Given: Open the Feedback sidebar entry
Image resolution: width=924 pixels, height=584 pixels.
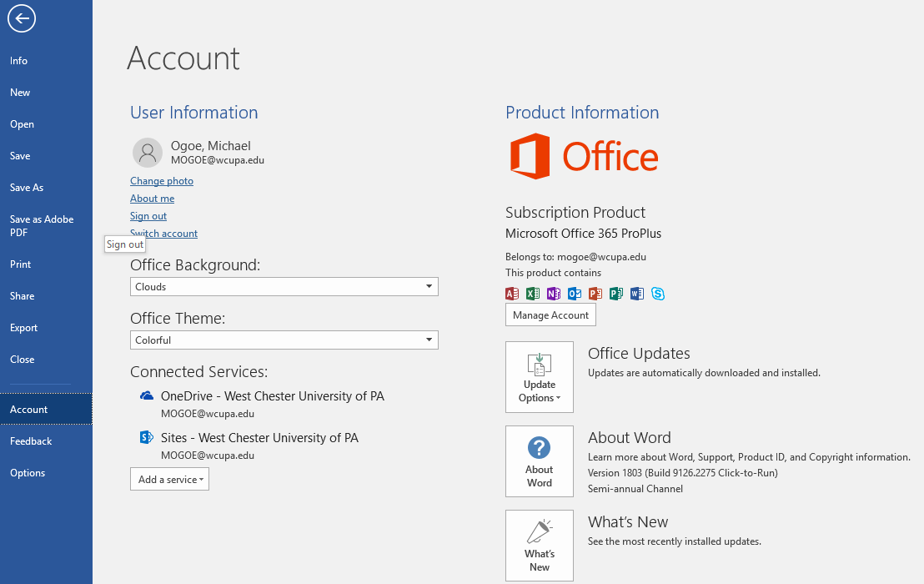Looking at the screenshot, I should click(x=31, y=441).
